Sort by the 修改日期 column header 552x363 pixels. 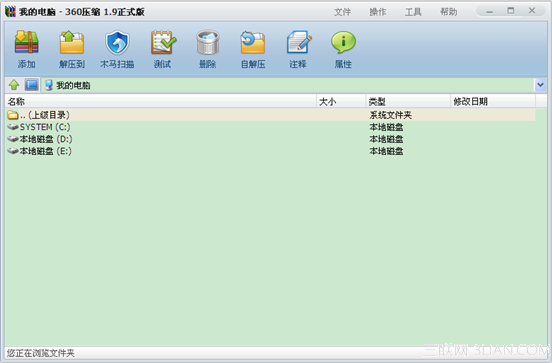click(493, 102)
